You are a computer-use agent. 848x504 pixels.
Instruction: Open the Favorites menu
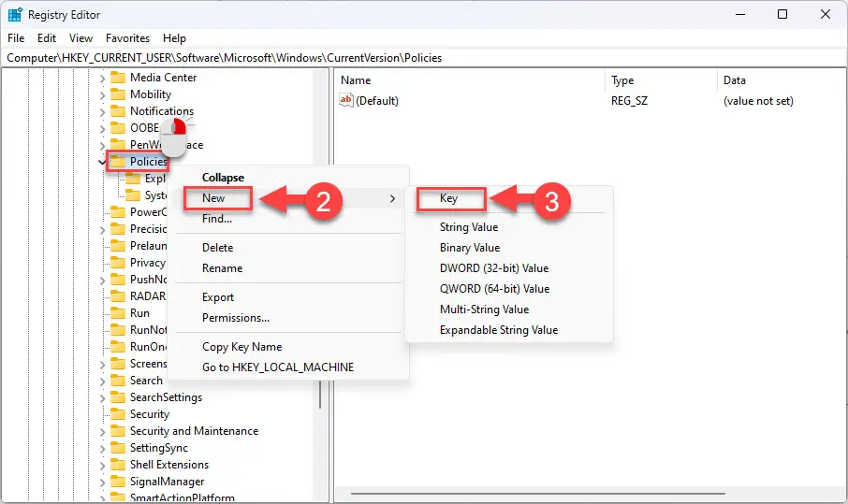pyautogui.click(x=127, y=38)
